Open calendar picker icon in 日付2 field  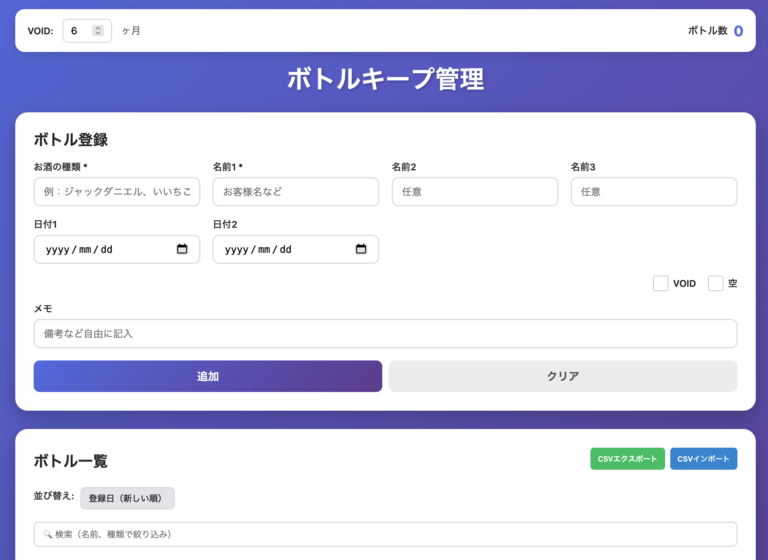coord(361,249)
